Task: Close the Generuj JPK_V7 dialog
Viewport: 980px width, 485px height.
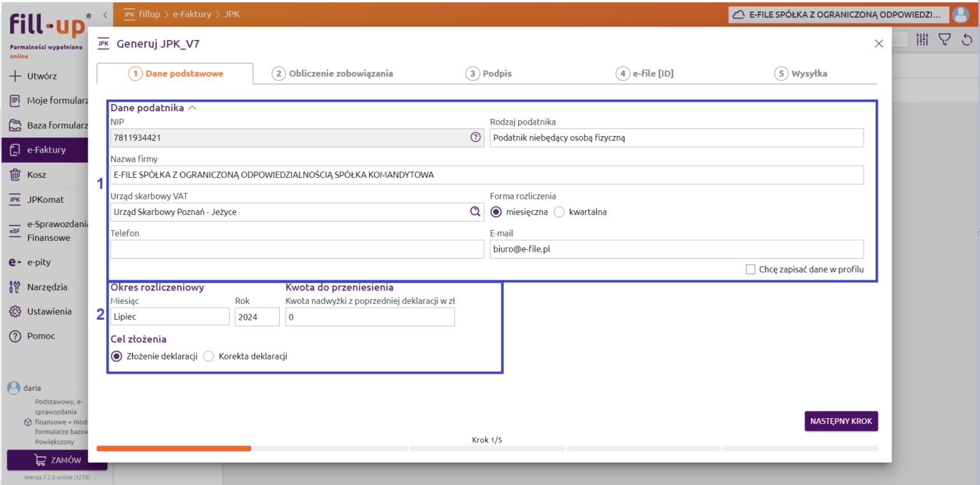Action: 879,43
